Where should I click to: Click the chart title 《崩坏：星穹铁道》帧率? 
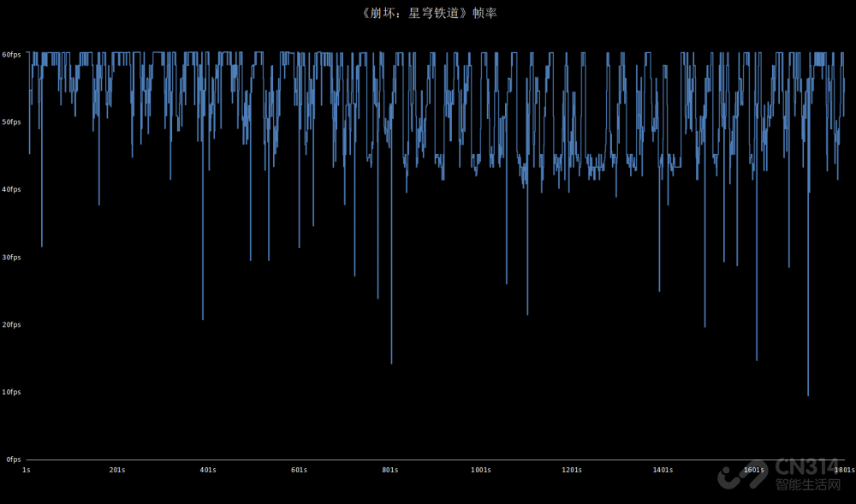(429, 13)
